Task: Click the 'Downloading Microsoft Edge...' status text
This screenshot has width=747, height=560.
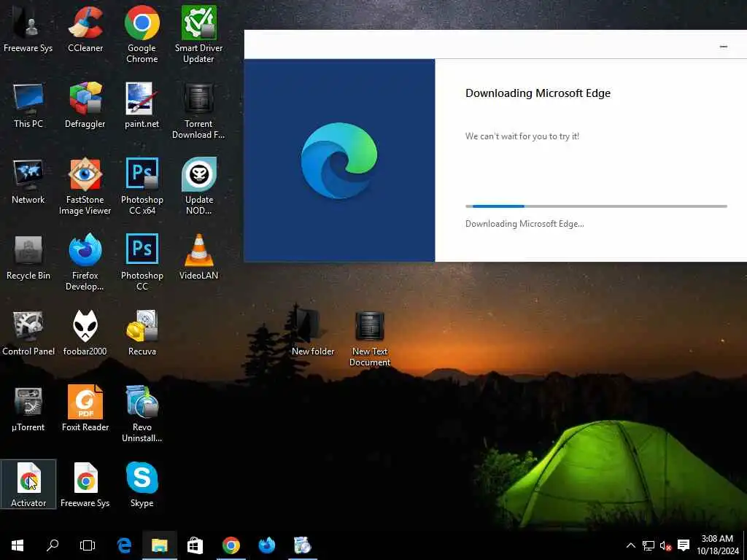Action: click(525, 224)
